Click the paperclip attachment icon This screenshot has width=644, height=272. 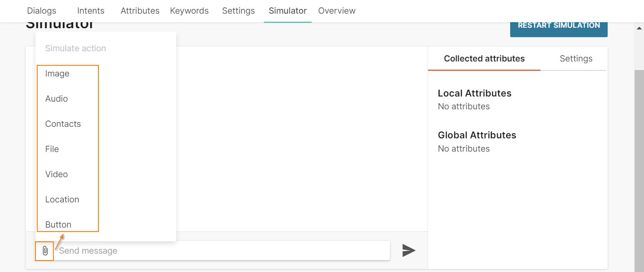pos(45,251)
